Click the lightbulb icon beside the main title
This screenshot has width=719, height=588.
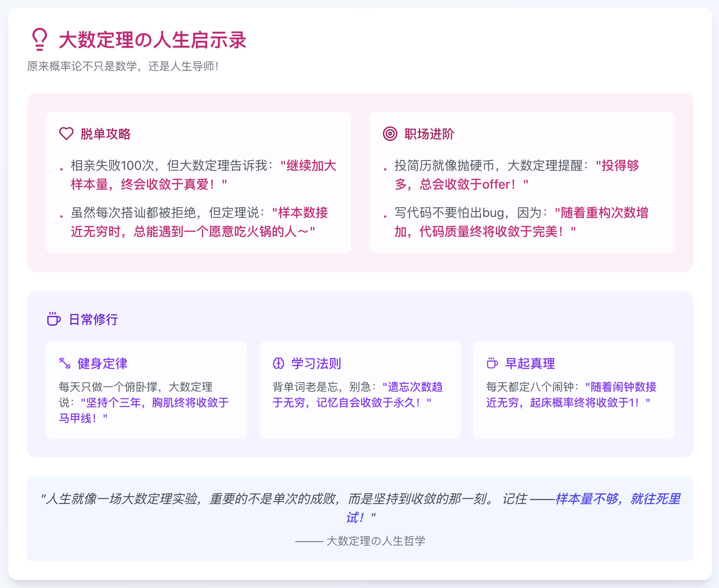coord(39,39)
